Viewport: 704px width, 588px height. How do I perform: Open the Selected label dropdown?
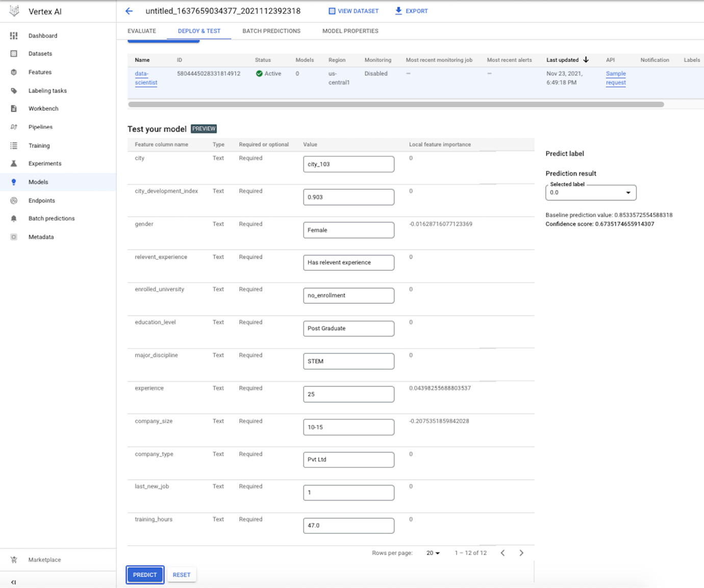pyautogui.click(x=591, y=192)
